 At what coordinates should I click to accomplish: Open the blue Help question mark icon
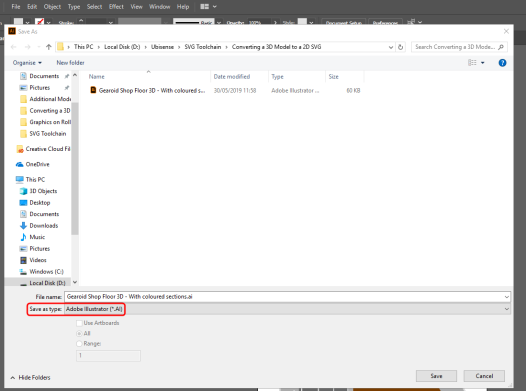point(502,63)
